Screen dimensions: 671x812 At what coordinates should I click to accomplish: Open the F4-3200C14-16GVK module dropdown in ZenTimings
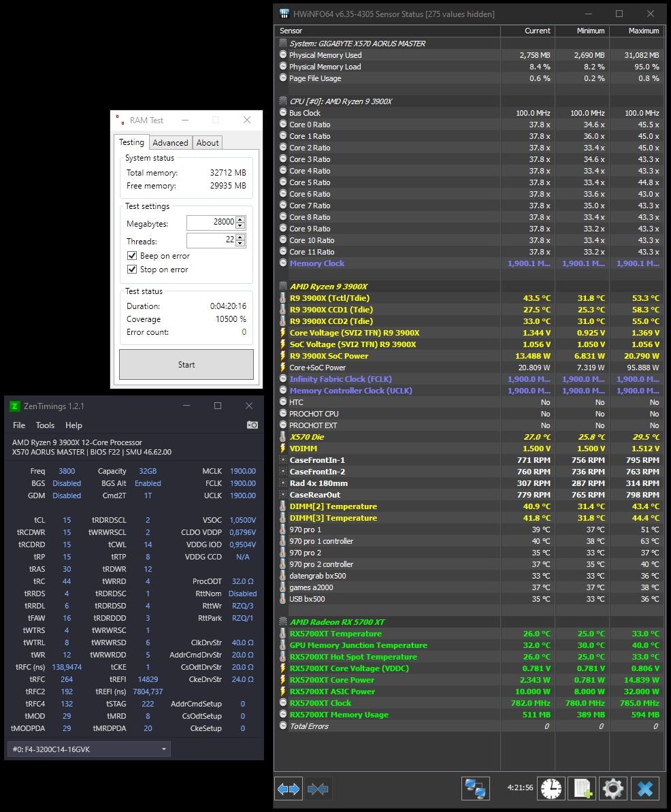89,749
